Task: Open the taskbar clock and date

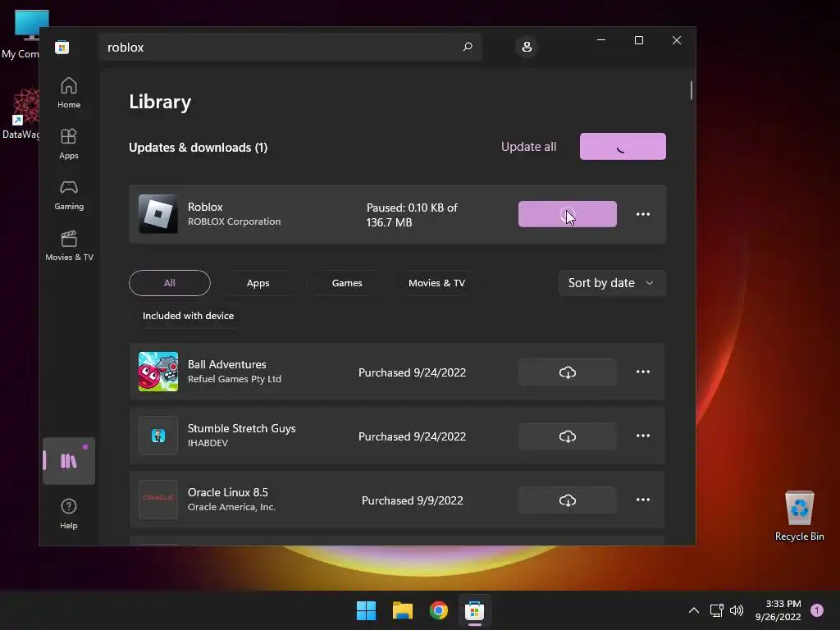Action: (778, 610)
